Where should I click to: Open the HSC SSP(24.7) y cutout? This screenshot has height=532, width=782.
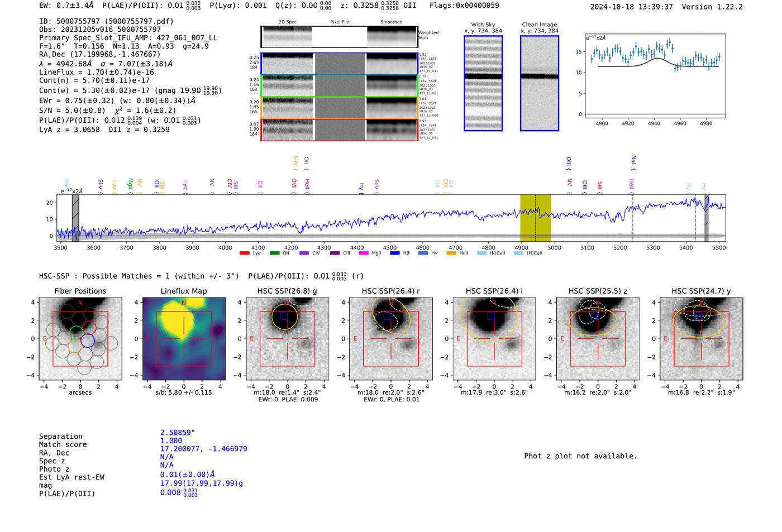pyautogui.click(x=701, y=339)
